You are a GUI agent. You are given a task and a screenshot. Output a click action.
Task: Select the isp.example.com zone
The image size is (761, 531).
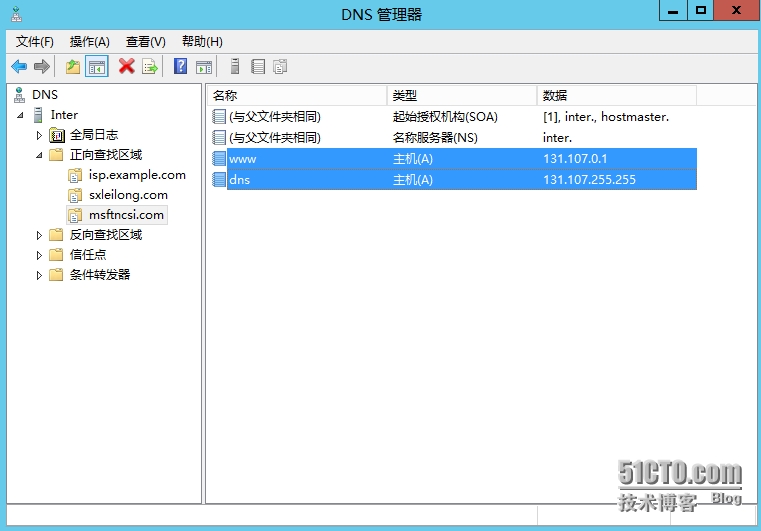(137, 175)
